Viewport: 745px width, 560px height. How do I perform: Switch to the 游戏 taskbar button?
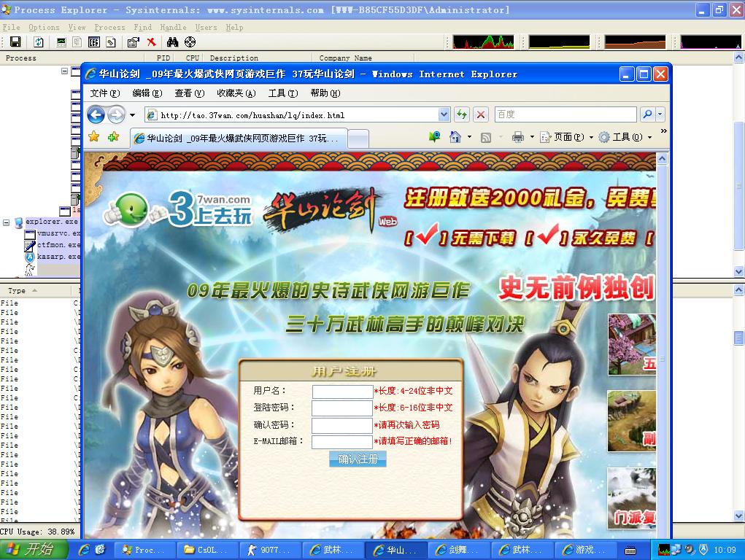(585, 550)
